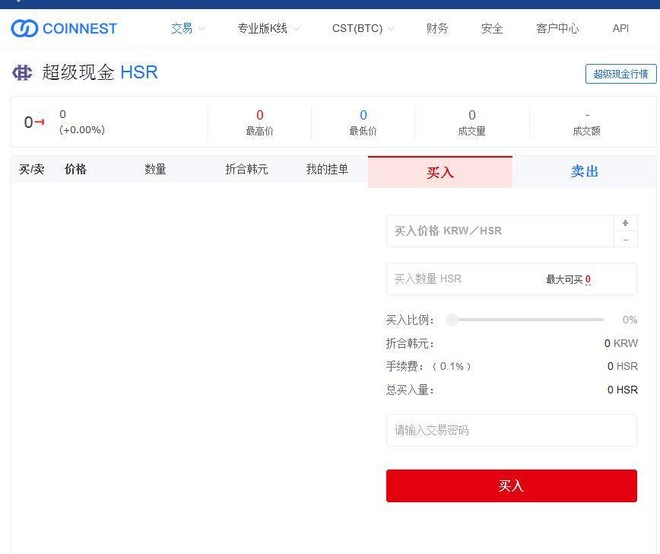Open the API menu item
Screen dimensions: 660x554
[x=620, y=28]
